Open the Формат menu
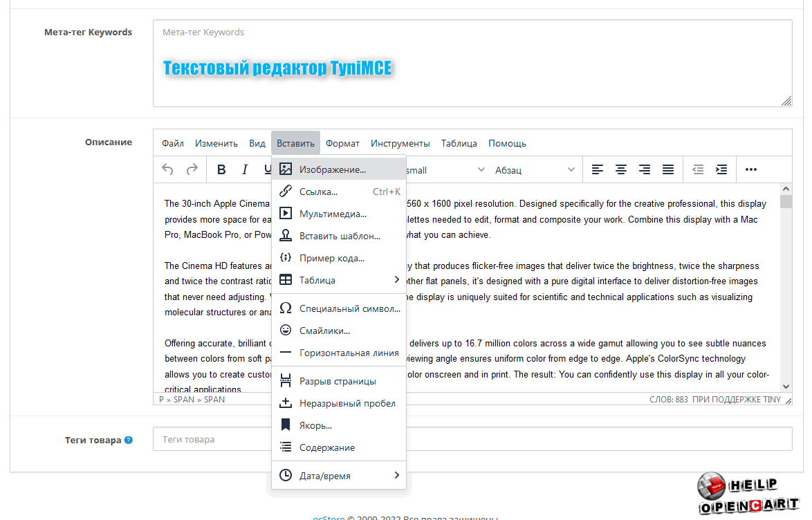This screenshot has height=520, width=812. click(x=342, y=143)
